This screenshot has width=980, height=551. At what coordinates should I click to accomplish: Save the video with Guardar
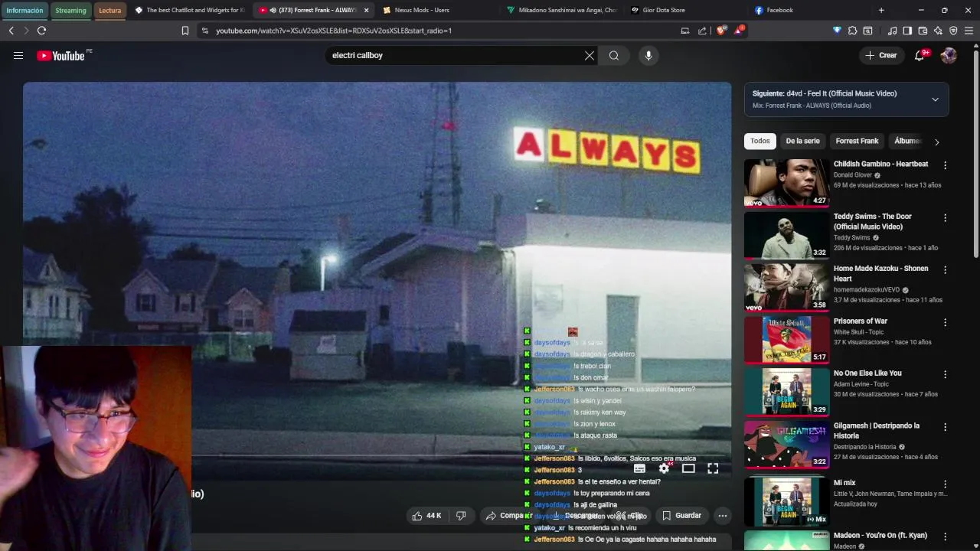681,516
